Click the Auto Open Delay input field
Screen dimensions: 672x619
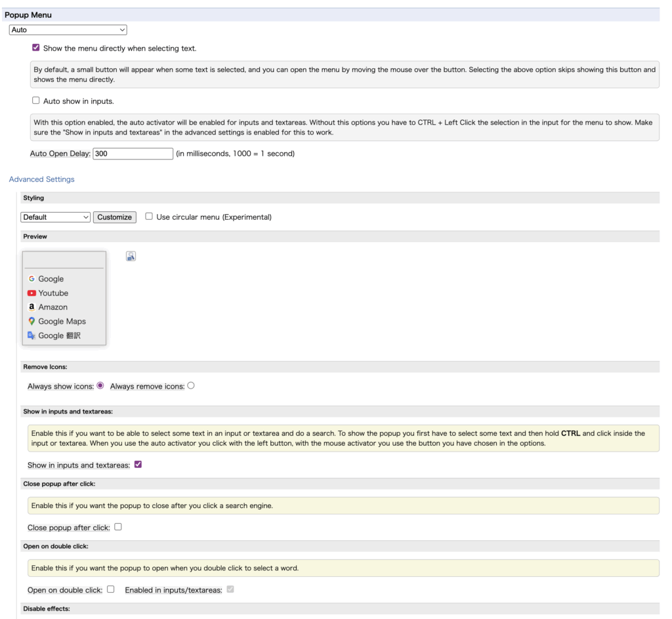(133, 154)
